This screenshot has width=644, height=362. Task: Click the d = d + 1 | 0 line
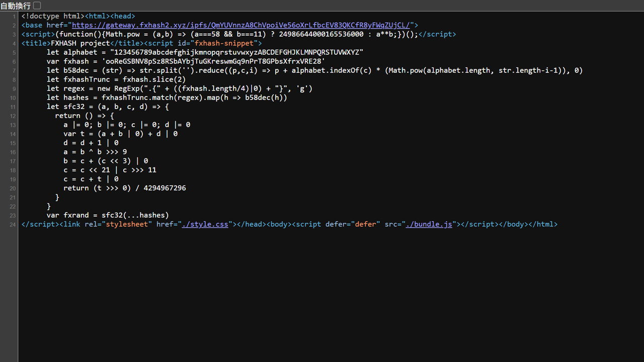click(91, 143)
